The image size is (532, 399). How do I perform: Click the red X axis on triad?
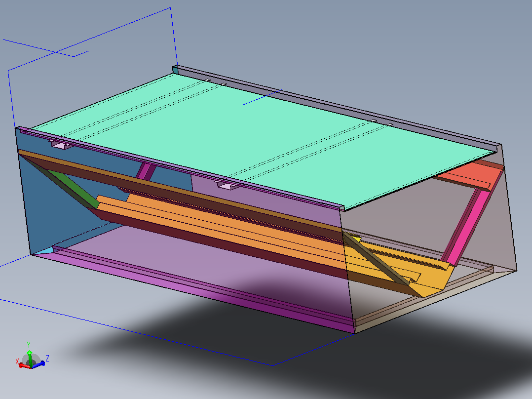pyautogui.click(x=24, y=365)
